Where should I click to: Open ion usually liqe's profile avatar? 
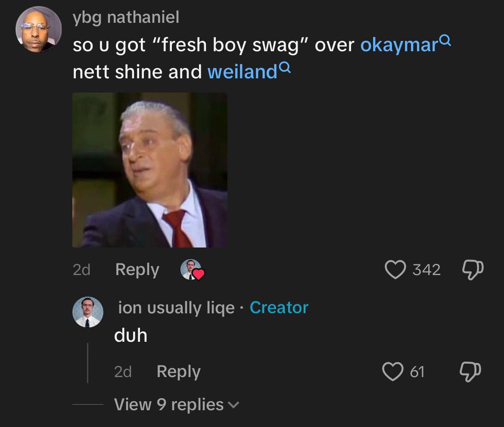(88, 312)
